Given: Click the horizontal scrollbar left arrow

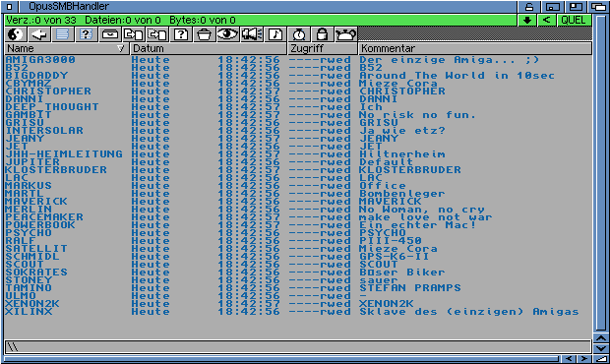Looking at the screenshot, I should [x=569, y=358].
